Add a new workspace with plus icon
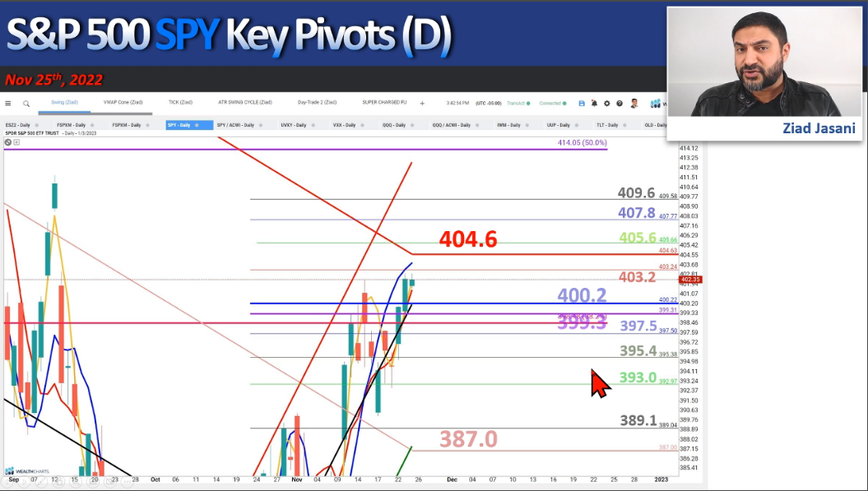This screenshot has height=491, width=868. pyautogui.click(x=422, y=104)
